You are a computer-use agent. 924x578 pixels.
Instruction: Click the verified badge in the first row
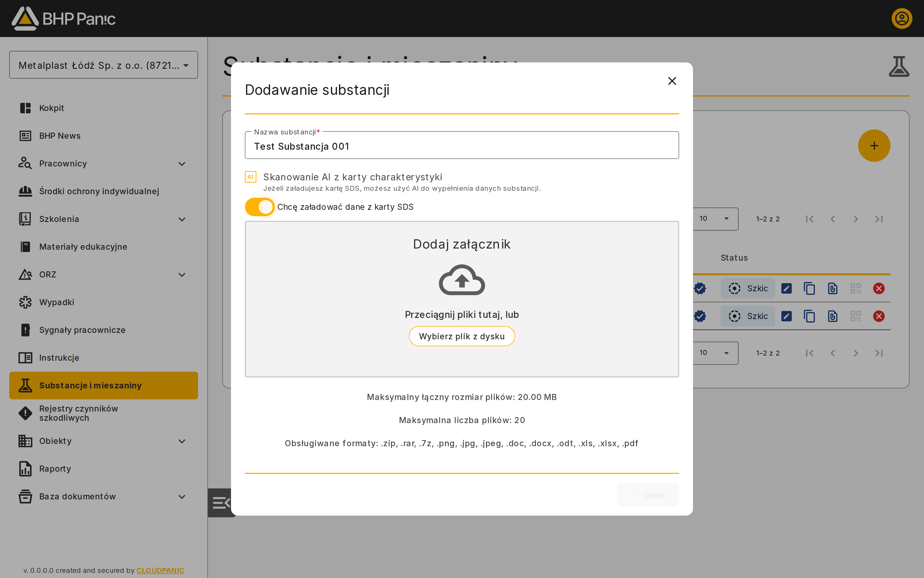[x=700, y=288]
